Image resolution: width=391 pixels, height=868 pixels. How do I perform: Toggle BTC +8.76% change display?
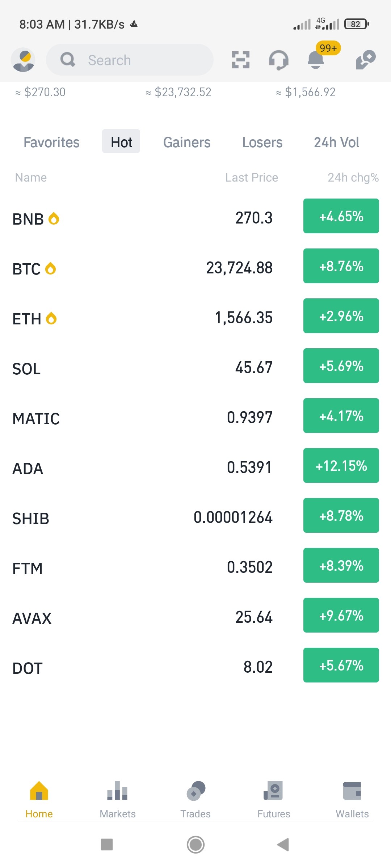341,266
